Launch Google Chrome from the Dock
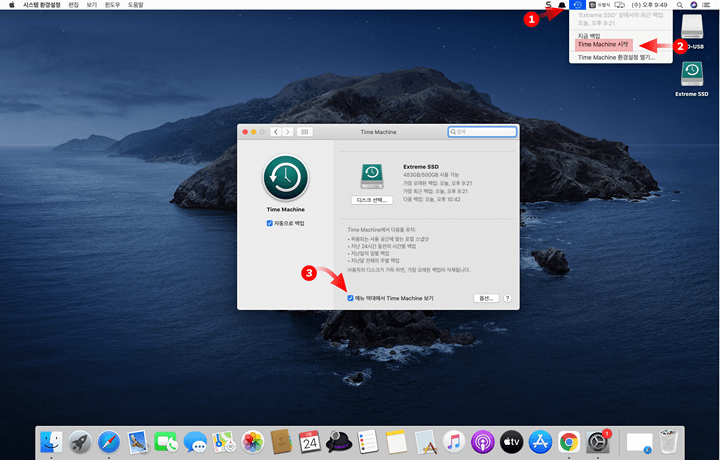The width and height of the screenshot is (720, 460). pyautogui.click(x=569, y=442)
